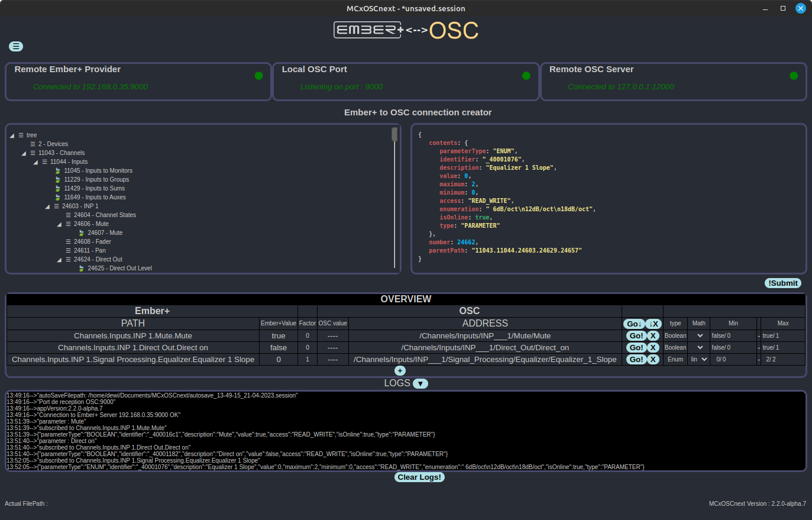Screen dimensions: 812x520
Task: Edit the Factor field of Mute row
Action: (308, 335)
